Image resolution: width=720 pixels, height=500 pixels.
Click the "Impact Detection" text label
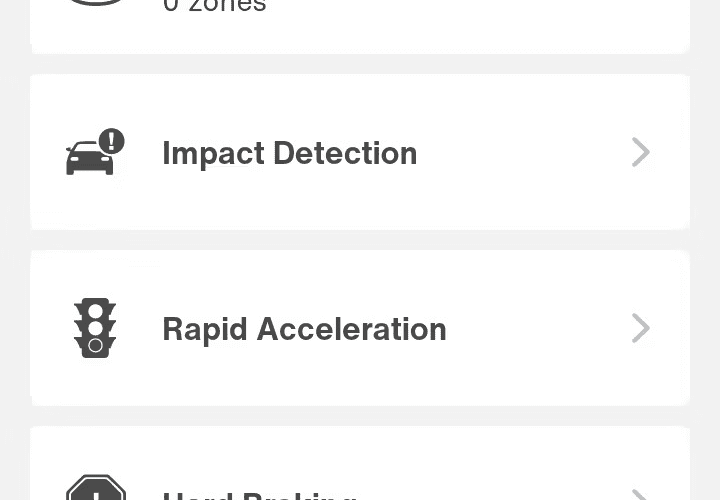pyautogui.click(x=290, y=153)
